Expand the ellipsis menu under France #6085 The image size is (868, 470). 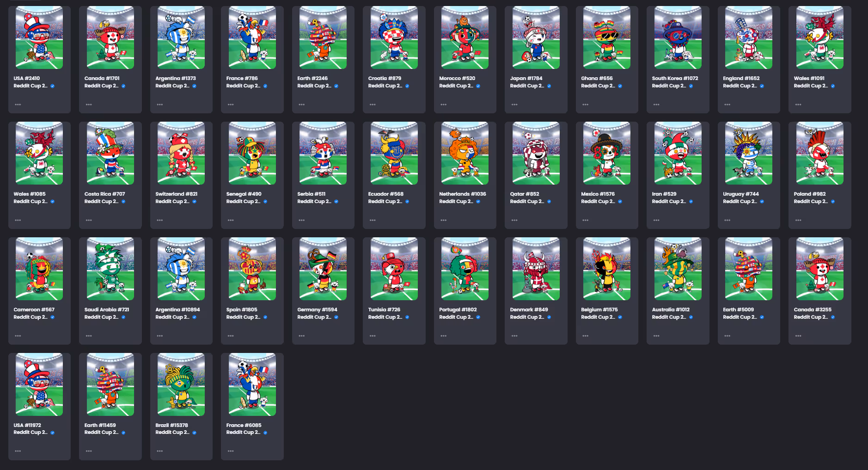[231, 451]
